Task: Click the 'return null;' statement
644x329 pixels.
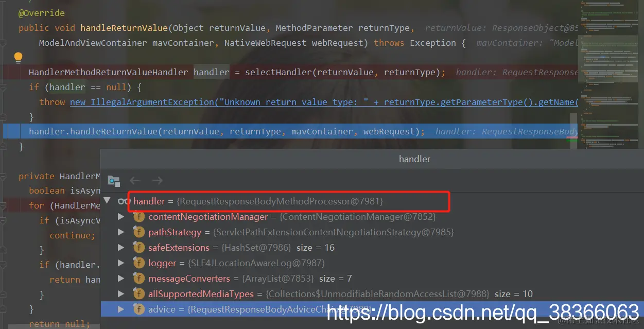Action: point(59,324)
